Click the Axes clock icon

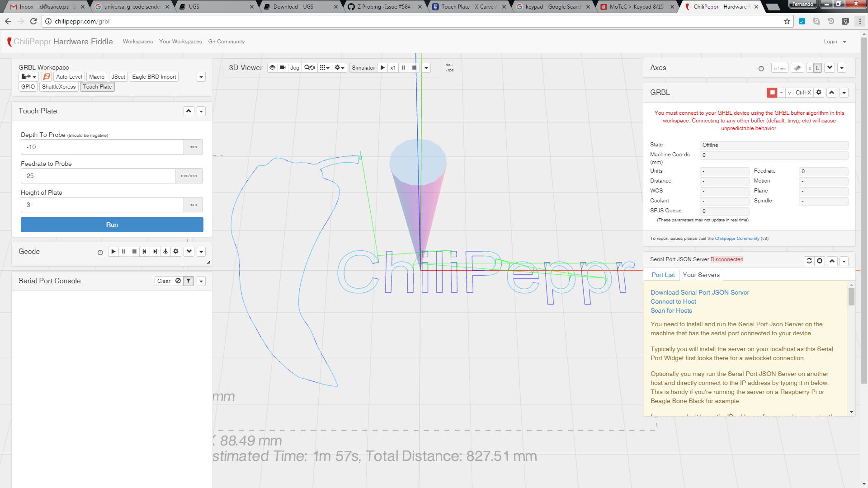761,69
